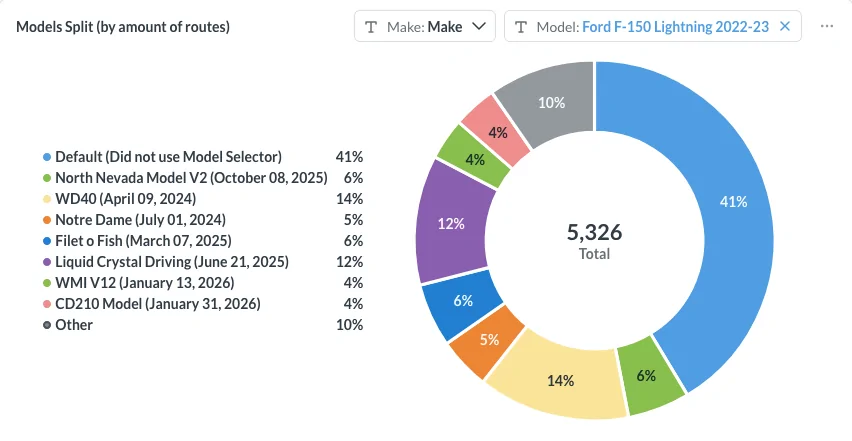Click the Filet o Fish legend dot
Screen dimensions: 852x441
click(47, 241)
